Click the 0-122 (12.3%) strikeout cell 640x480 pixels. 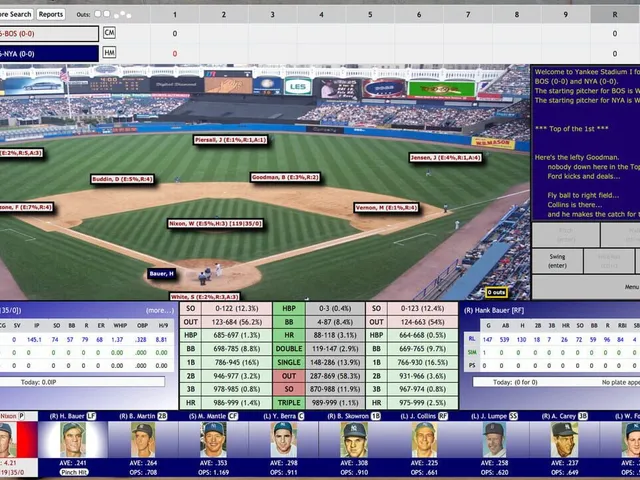(x=237, y=309)
